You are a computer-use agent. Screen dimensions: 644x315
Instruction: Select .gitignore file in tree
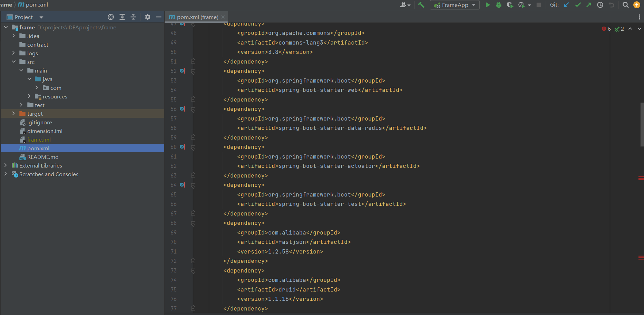pos(40,122)
